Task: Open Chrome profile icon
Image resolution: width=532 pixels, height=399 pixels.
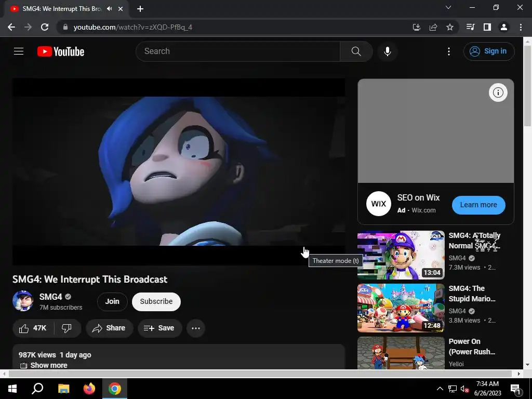Action: point(504,27)
